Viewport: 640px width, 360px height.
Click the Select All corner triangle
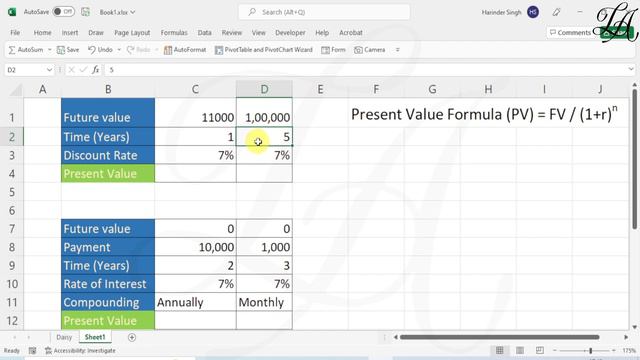click(16, 89)
